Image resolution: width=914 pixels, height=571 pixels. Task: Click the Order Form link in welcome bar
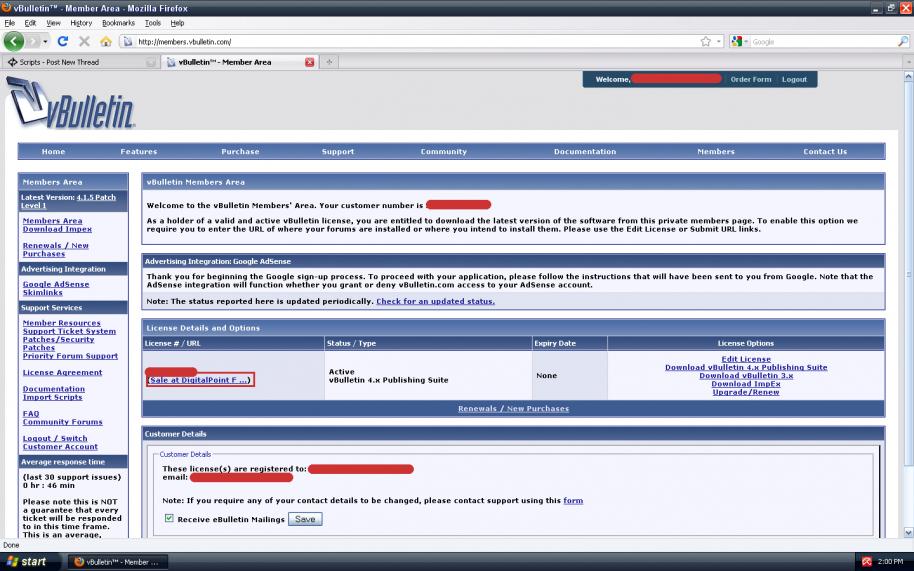[x=750, y=79]
